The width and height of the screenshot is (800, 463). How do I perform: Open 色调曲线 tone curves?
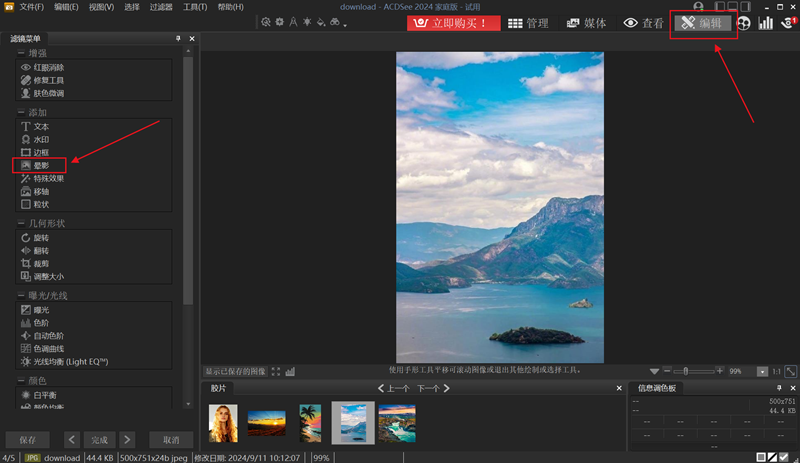coord(48,348)
